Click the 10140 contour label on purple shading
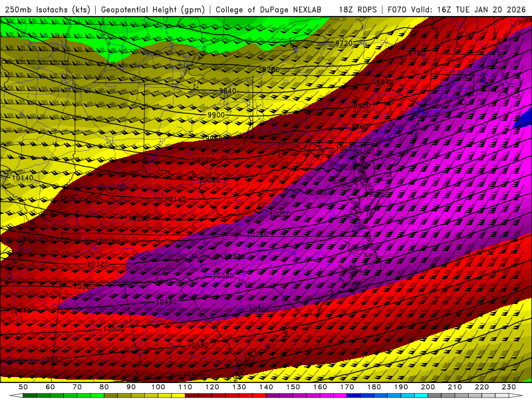 pos(317,193)
